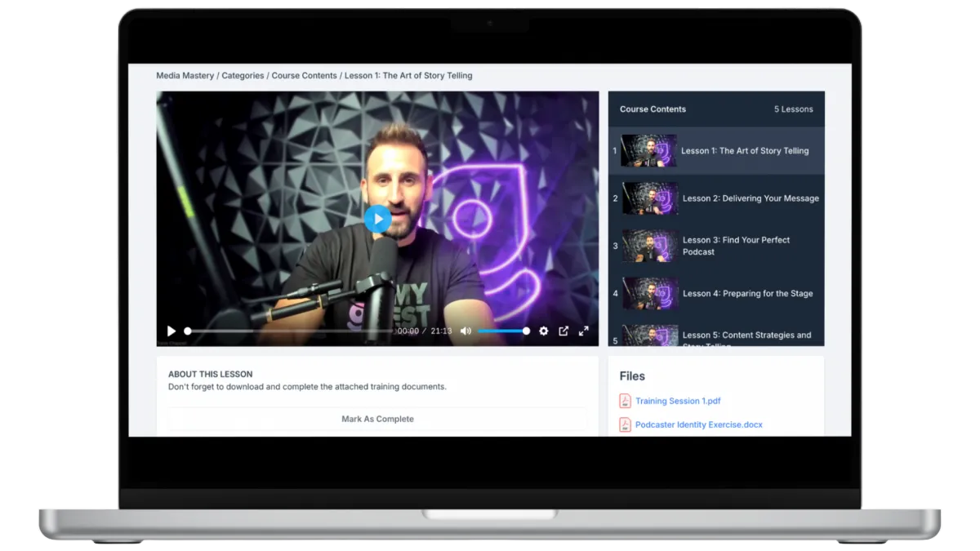Click the Training Session 1.pdf file icon
This screenshot has height=551, width=980.
[625, 401]
